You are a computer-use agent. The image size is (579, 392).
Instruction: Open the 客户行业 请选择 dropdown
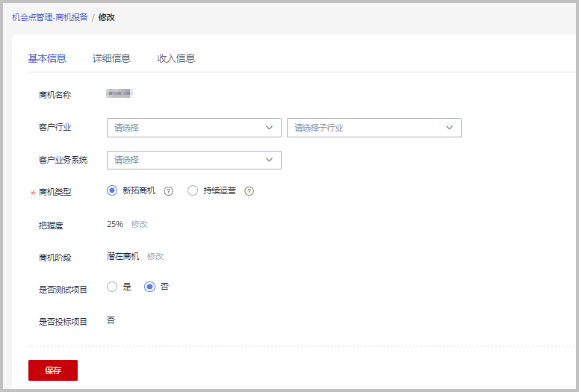[x=194, y=128]
